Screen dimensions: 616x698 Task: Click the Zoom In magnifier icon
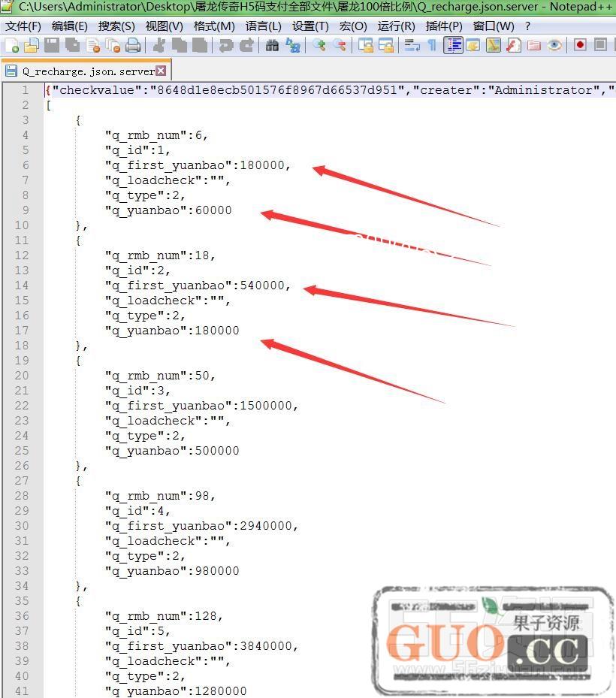319,46
